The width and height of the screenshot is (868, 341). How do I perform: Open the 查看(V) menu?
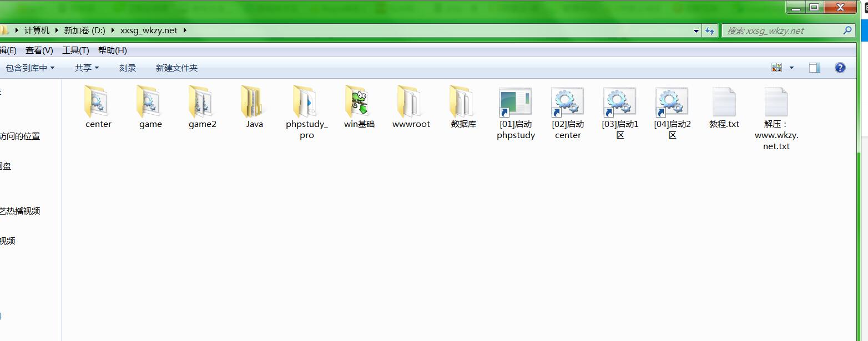pos(39,50)
